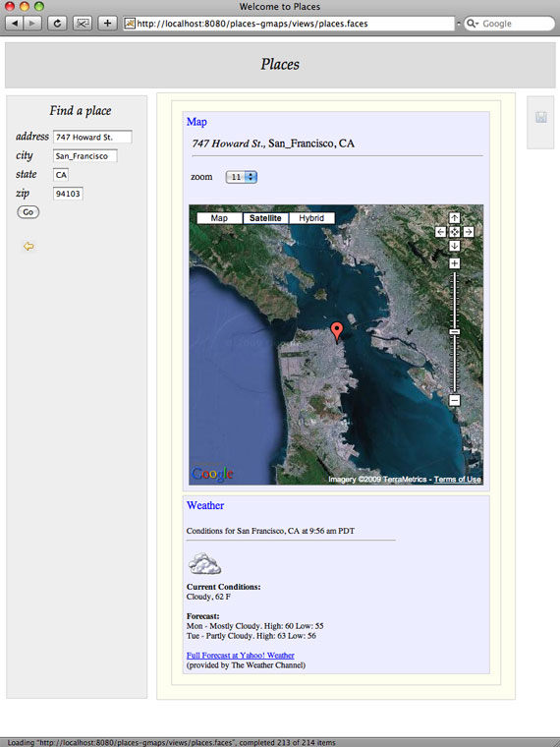Click the state field containing CA

click(x=61, y=175)
